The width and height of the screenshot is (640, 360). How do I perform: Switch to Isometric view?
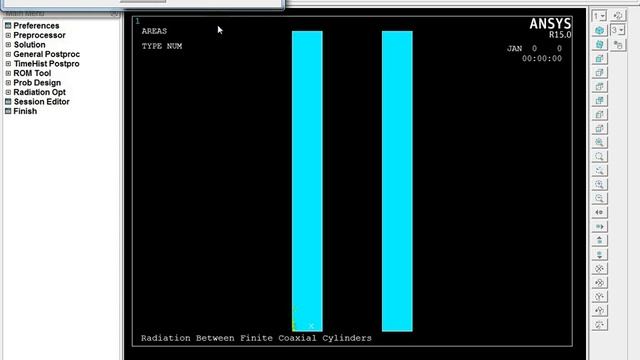coord(599,30)
